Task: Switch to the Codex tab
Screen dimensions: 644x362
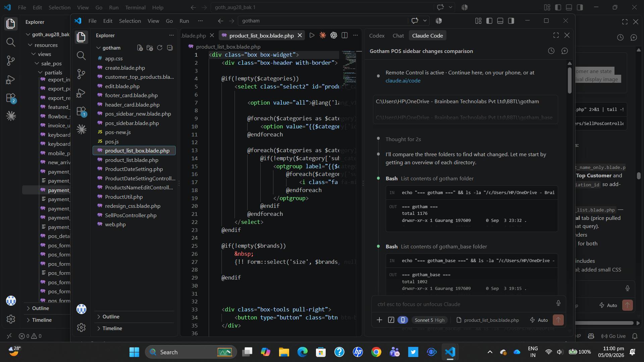Action: point(377,36)
